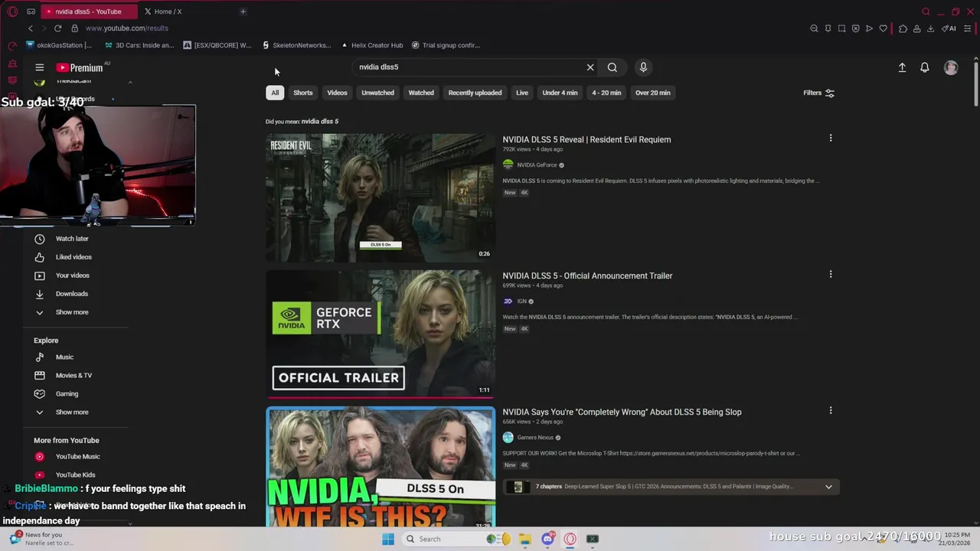Screen dimensions: 980x551
Task: Open the account avatar menu
Action: tap(951, 67)
